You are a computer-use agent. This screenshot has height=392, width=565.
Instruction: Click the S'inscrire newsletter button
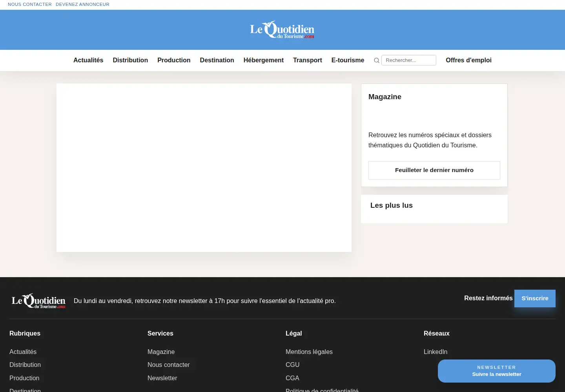[535, 298]
